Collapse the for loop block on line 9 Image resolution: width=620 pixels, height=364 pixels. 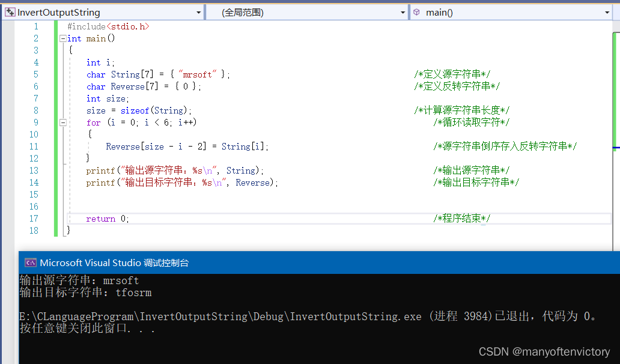point(63,123)
